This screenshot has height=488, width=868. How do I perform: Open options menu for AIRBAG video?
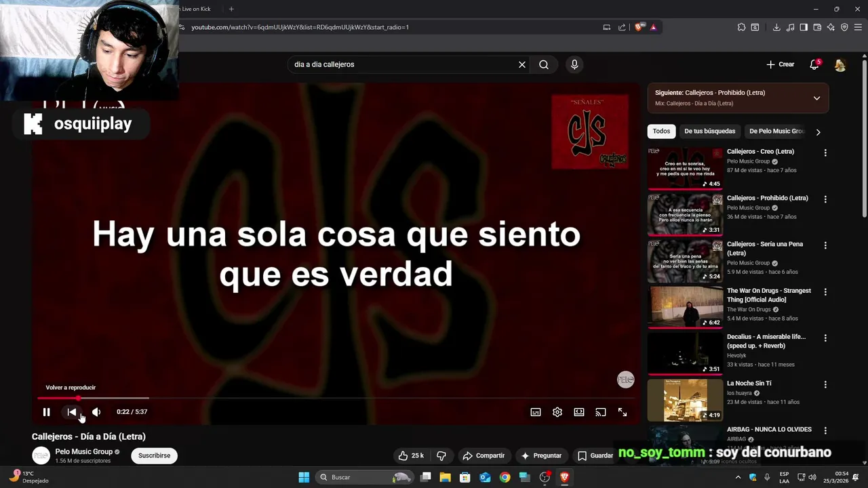pyautogui.click(x=825, y=430)
